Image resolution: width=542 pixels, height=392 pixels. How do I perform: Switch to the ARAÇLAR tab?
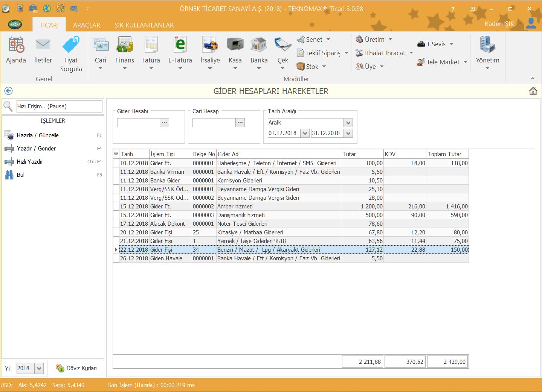click(87, 25)
